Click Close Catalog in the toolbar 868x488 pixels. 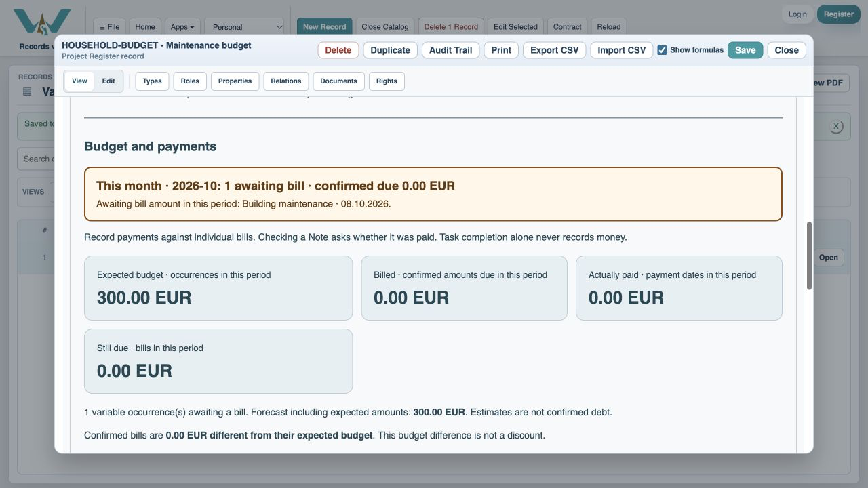[385, 27]
